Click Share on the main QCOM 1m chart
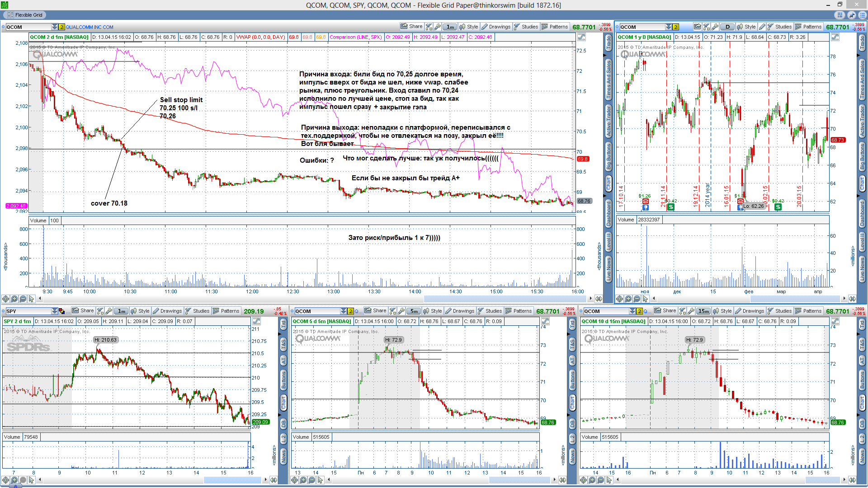 (411, 27)
